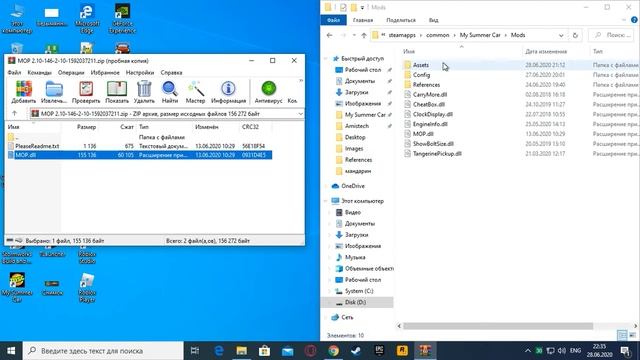Run the Antivirus (Антивирус) toolbar icon
Screen dimensions: 640x360
(268, 92)
